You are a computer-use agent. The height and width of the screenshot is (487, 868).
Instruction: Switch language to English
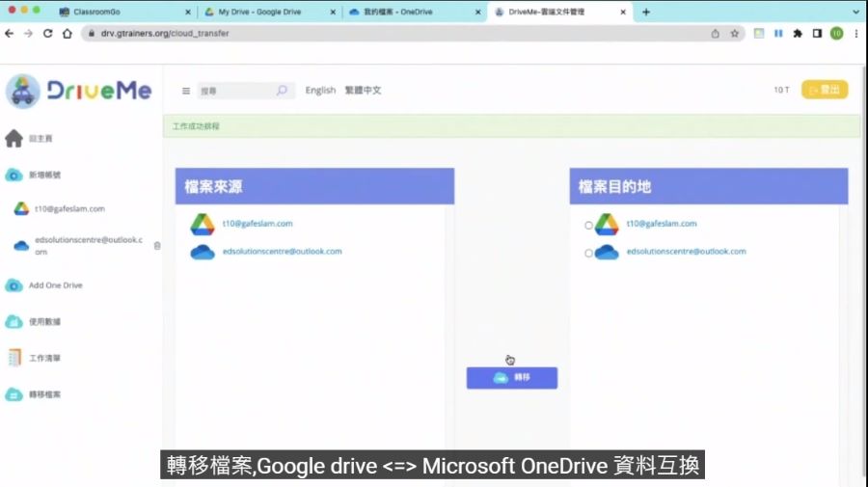(320, 91)
